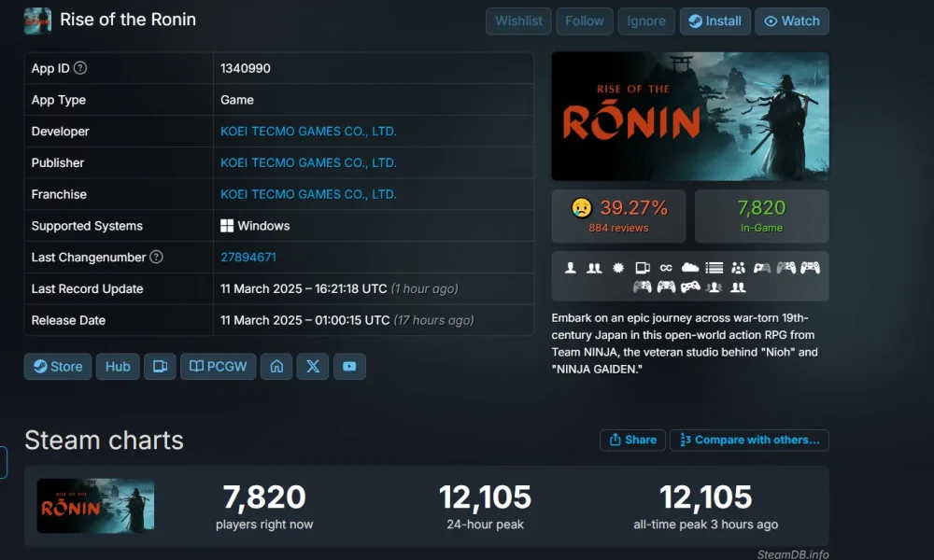
Task: Click the CC captions feature icon
Action: pyautogui.click(x=666, y=268)
